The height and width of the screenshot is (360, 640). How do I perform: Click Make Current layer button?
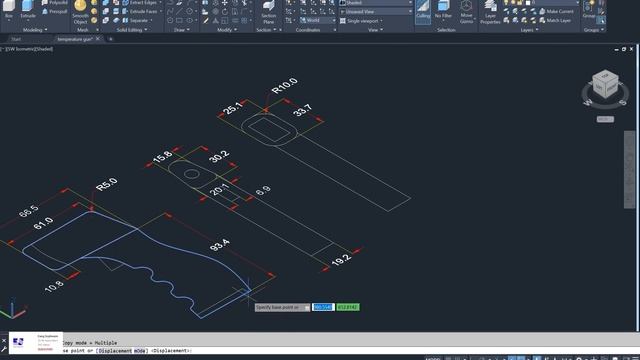tap(556, 11)
